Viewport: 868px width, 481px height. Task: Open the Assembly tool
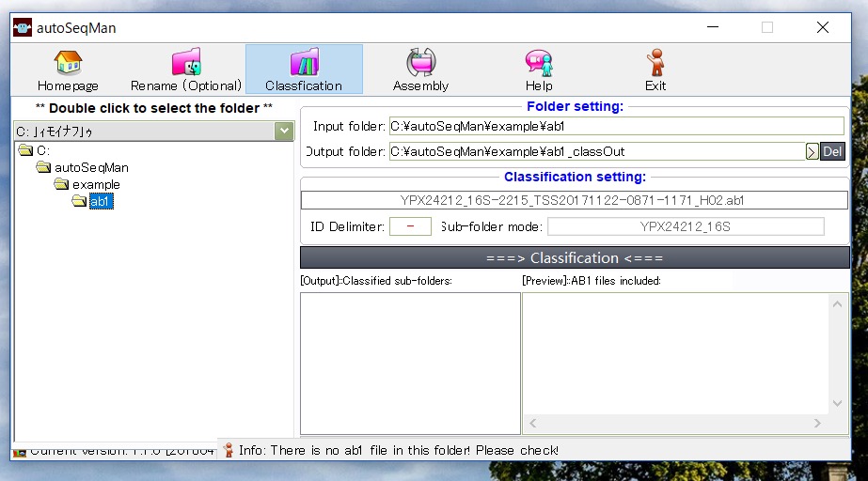point(420,70)
